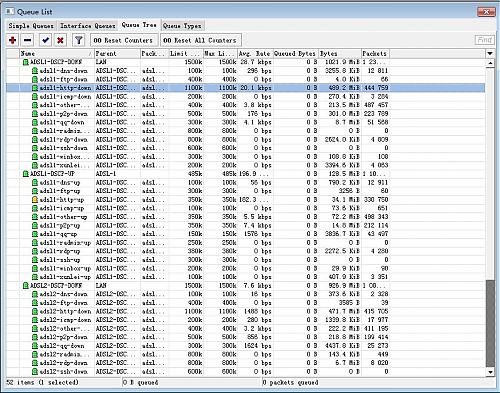The width and height of the screenshot is (500, 393).
Task: Click the icon beside adsl2-http-down
Action: pos(35,311)
